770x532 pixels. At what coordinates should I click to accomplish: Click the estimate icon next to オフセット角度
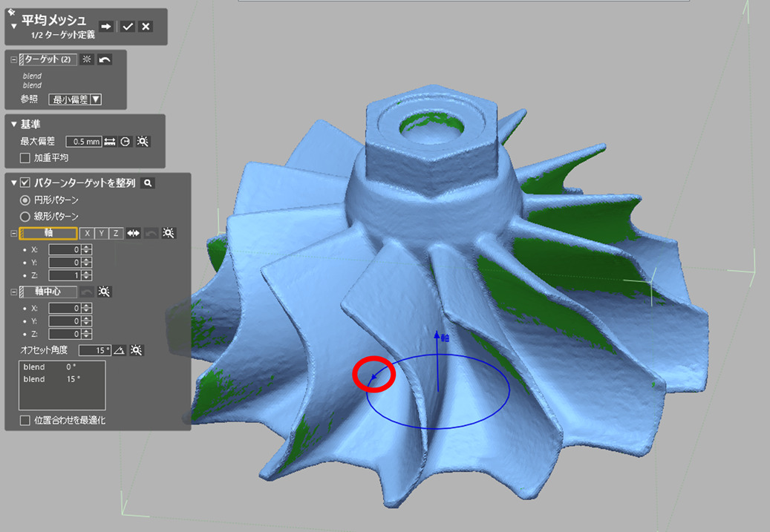(x=137, y=350)
